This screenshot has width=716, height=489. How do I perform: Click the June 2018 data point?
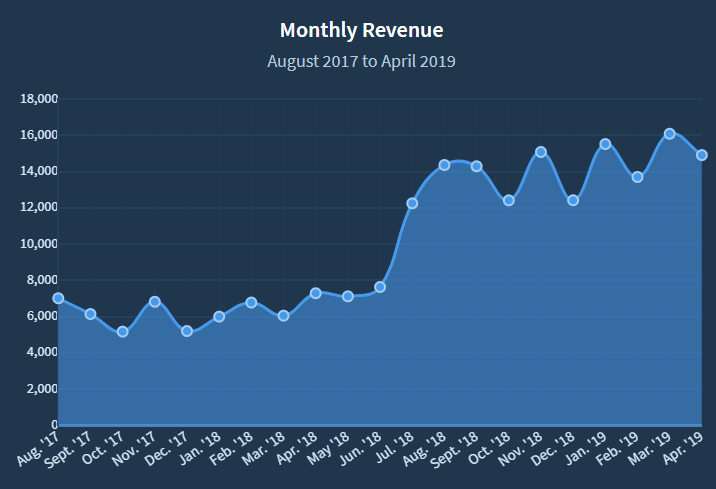[x=380, y=287]
